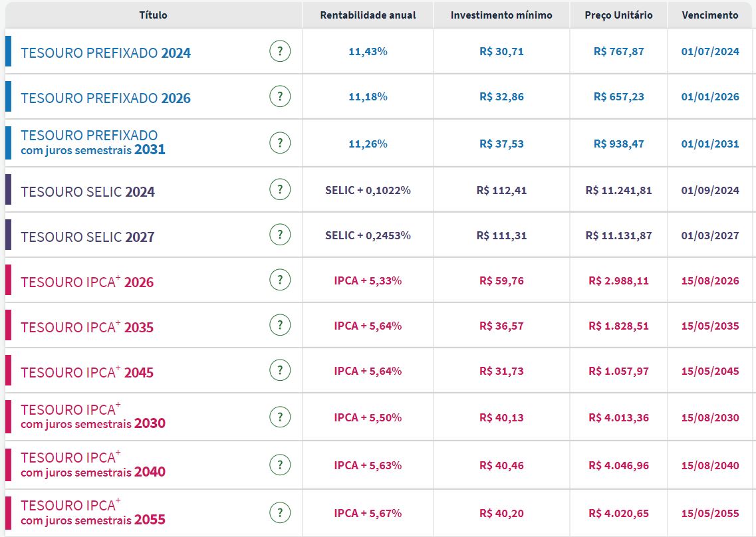Open the help icon for TESOURO PREFIXADO 2024
756x537 pixels.
pyautogui.click(x=281, y=50)
